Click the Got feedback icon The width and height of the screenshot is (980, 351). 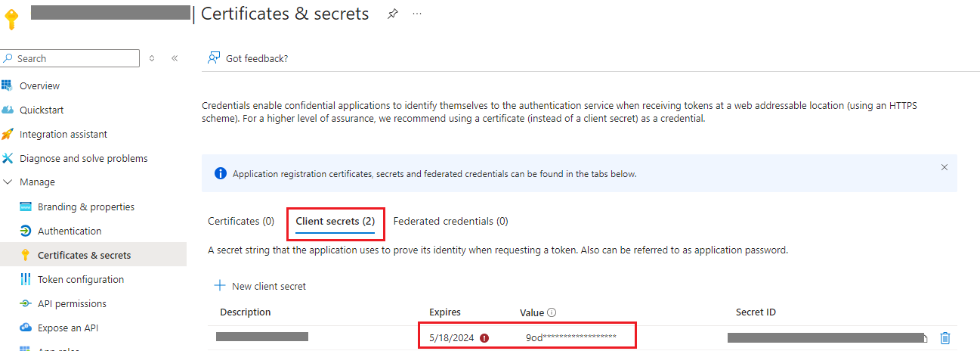(x=214, y=58)
